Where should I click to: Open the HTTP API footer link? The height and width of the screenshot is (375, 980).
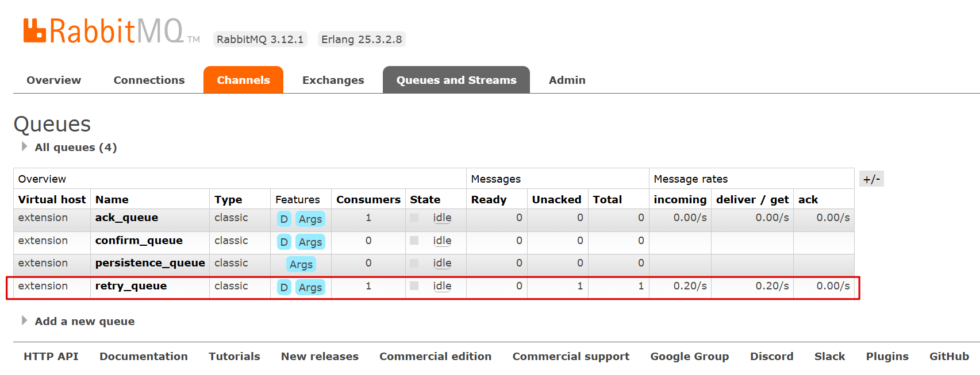click(51, 357)
